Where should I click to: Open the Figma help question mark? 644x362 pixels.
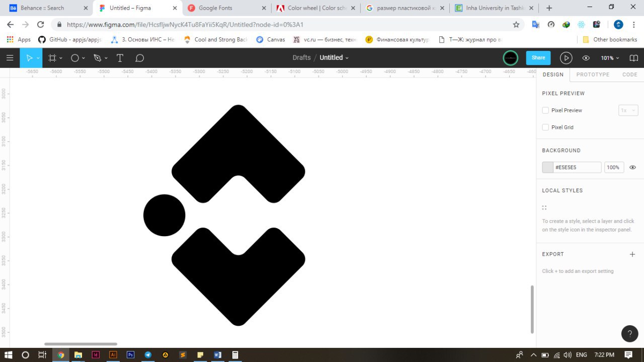(630, 334)
